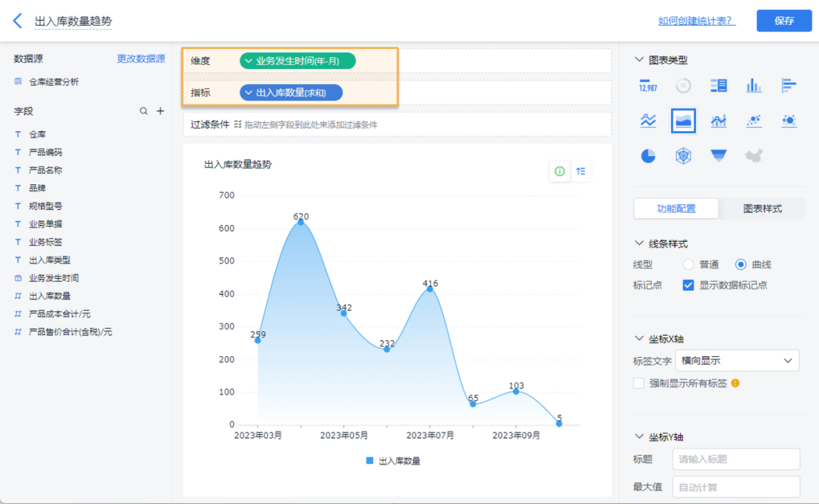Click the date-type icon of 业务发生时间
This screenshot has width=819, height=504.
coord(18,278)
